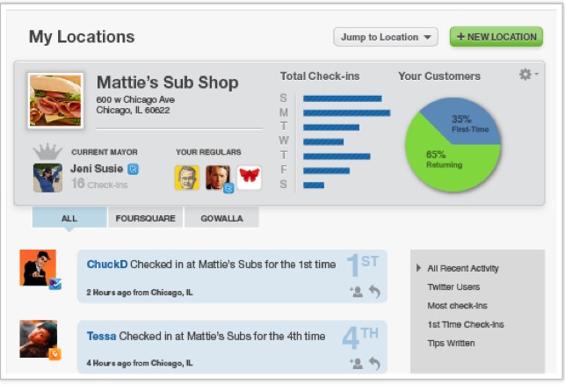Select the ALL activity tab

pyautogui.click(x=69, y=218)
